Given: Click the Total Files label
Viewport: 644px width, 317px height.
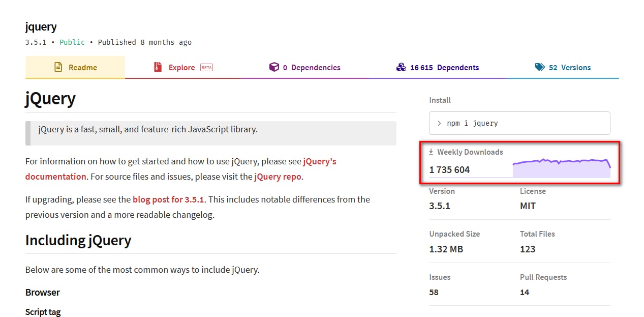Looking at the screenshot, I should point(537,234).
